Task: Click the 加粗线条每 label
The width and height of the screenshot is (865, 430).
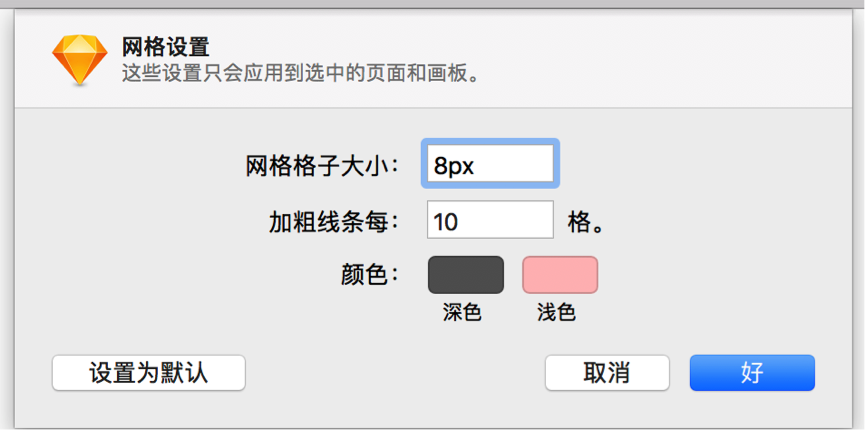Action: tap(334, 222)
